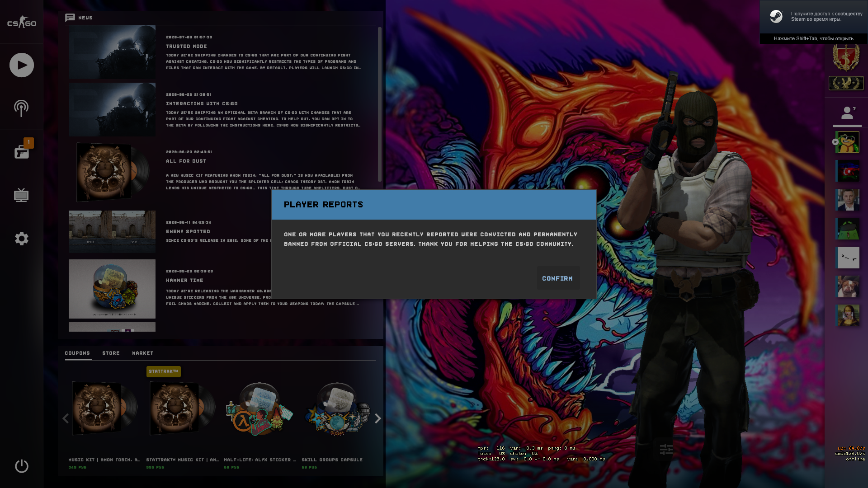Switch to the Market tab
The height and width of the screenshot is (488, 868).
(142, 353)
